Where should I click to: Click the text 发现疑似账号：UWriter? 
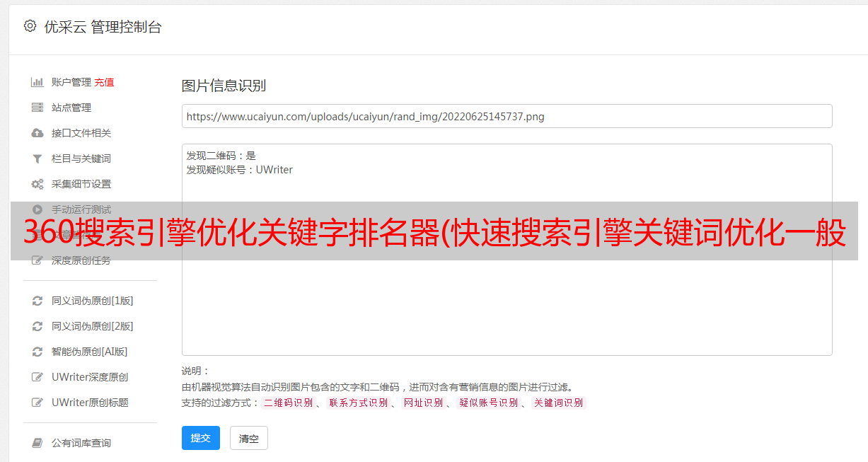pyautogui.click(x=239, y=170)
